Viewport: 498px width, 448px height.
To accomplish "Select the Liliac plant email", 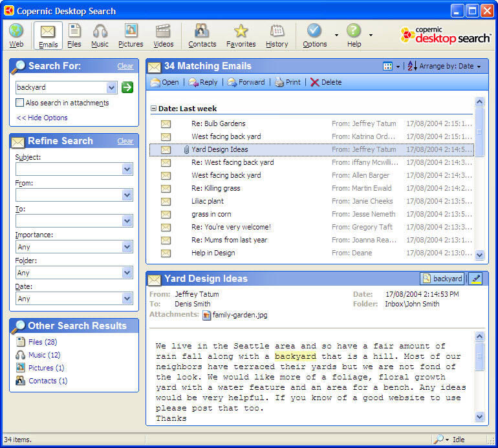I will pos(312,201).
